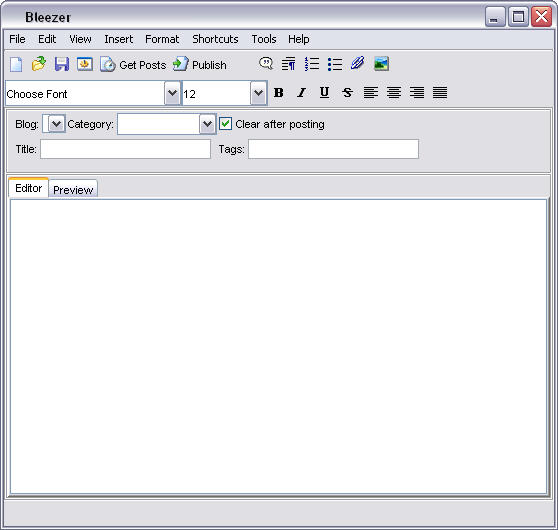Screen dimensions: 558x530
Task: Select the Editor tab
Action: click(28, 188)
